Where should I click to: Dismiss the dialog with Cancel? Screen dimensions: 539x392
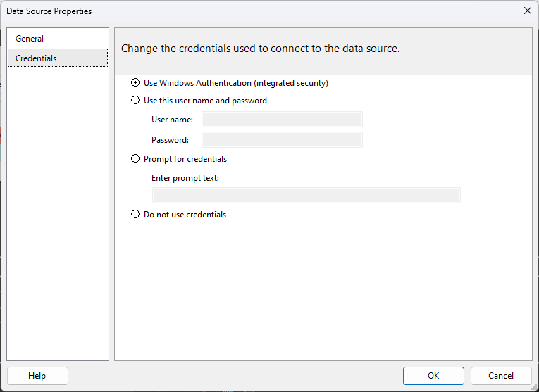pyautogui.click(x=501, y=376)
